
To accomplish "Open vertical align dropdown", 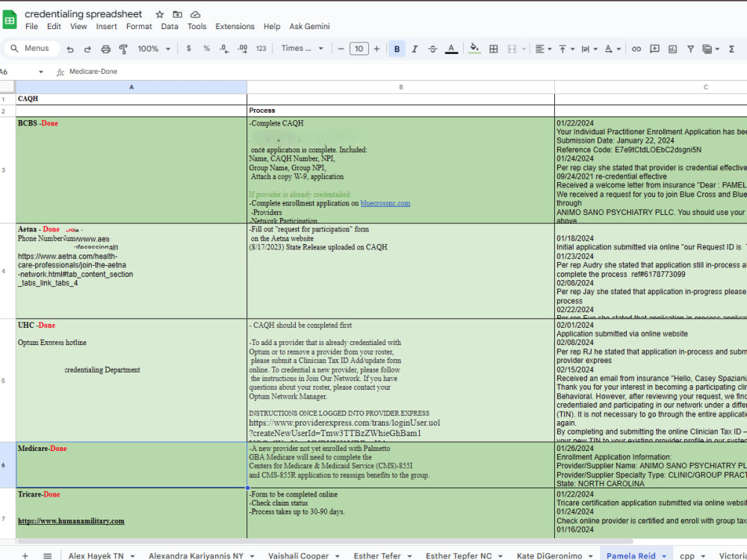I will point(566,49).
